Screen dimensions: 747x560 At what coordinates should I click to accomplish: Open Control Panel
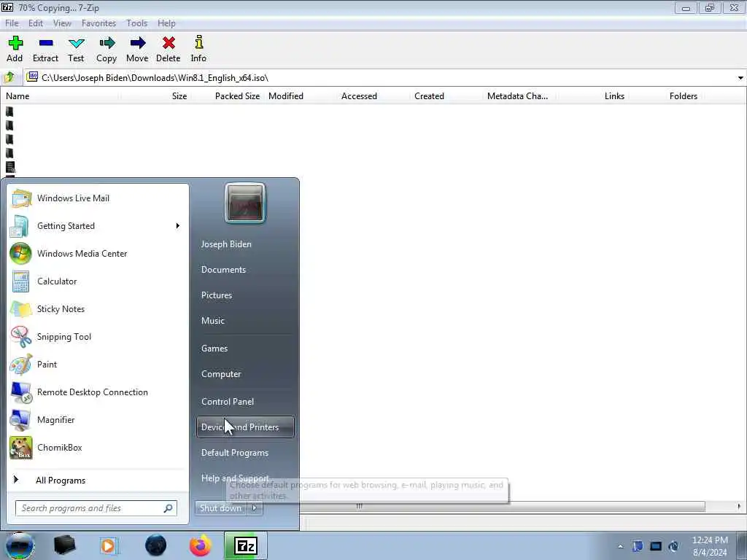pyautogui.click(x=228, y=402)
